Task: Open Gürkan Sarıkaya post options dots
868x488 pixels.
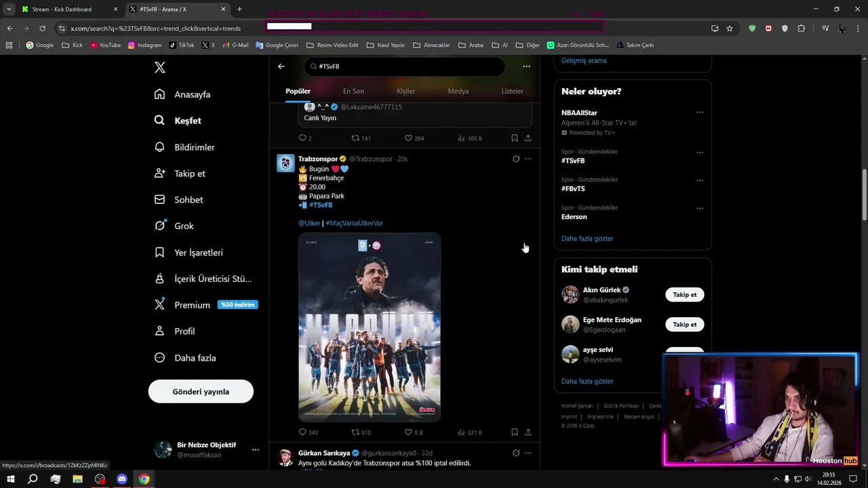Action: tap(528, 453)
